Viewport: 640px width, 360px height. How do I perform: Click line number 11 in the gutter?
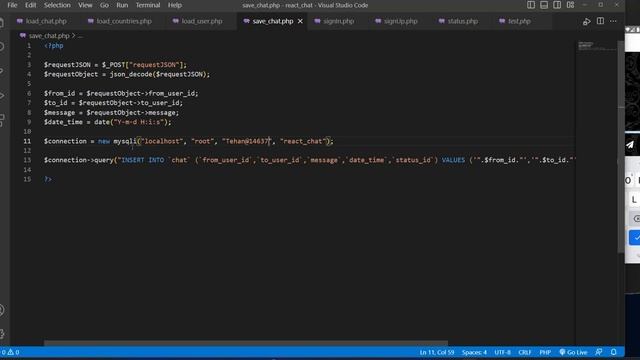point(27,141)
